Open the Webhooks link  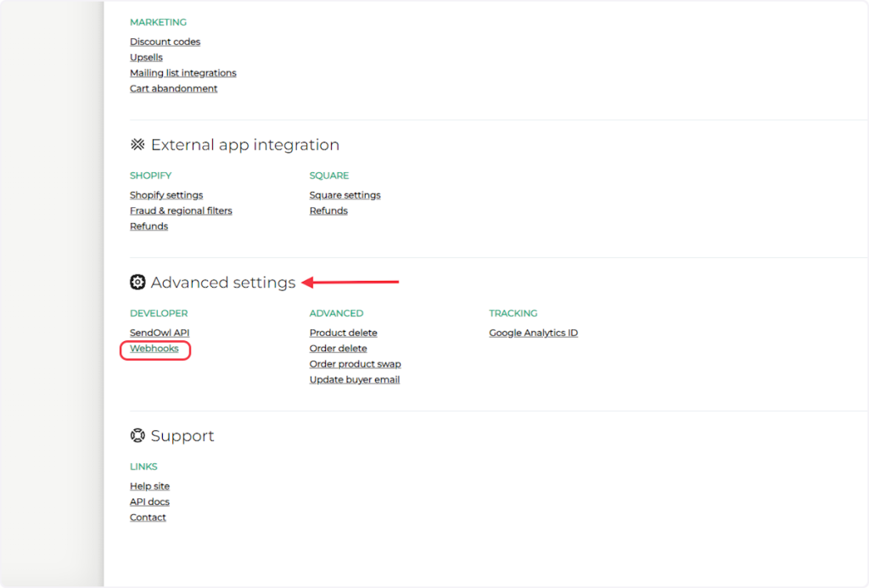click(154, 349)
